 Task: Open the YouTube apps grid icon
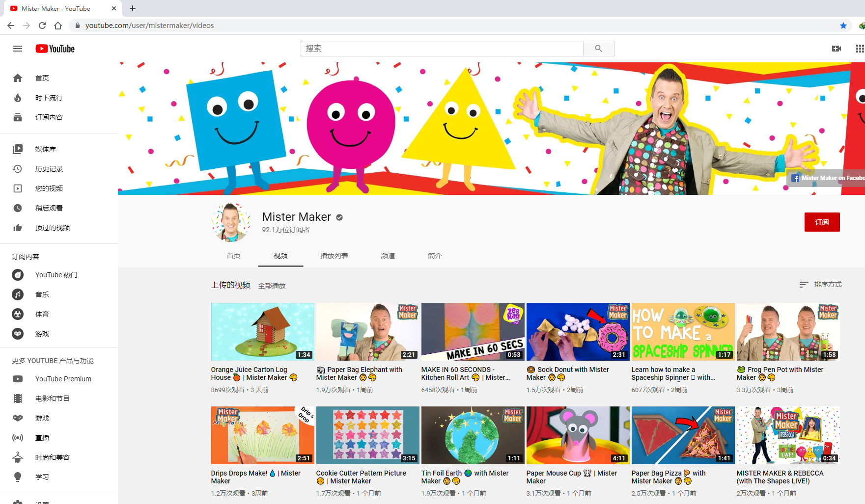[x=860, y=49]
